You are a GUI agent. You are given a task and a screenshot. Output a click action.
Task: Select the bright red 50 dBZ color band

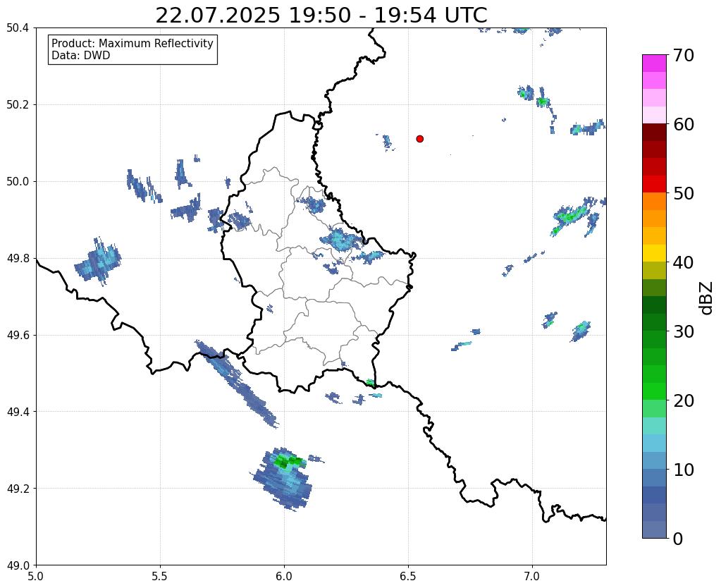tap(654, 184)
